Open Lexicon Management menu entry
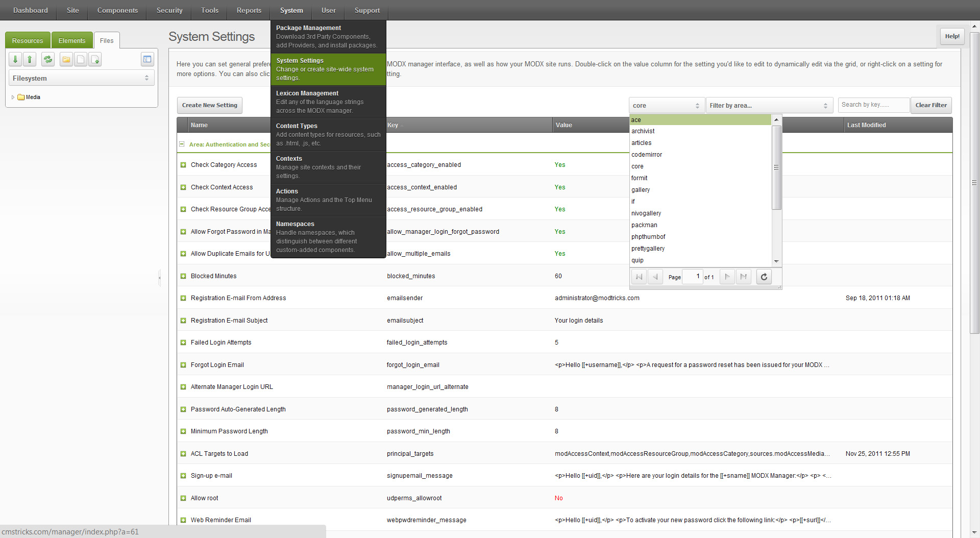 pos(328,102)
